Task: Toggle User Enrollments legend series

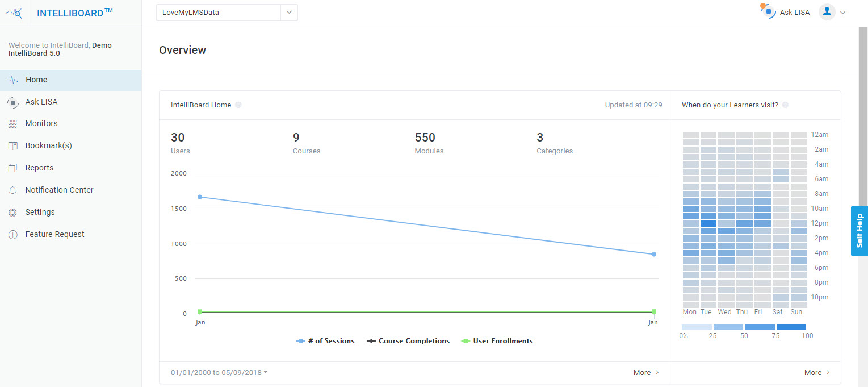Action: click(497, 341)
